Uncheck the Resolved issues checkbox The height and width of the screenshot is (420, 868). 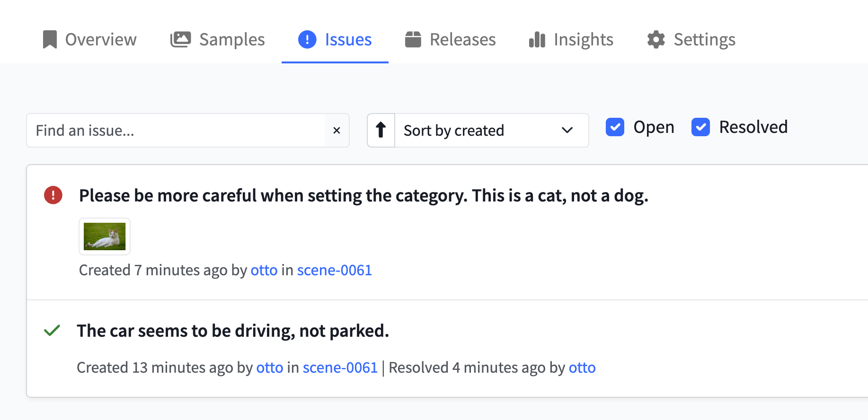point(700,127)
